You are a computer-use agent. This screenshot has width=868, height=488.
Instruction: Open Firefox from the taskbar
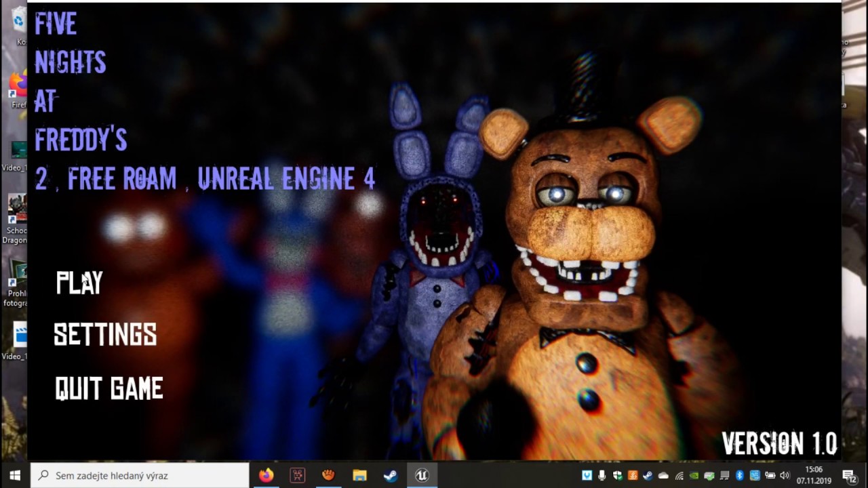266,476
